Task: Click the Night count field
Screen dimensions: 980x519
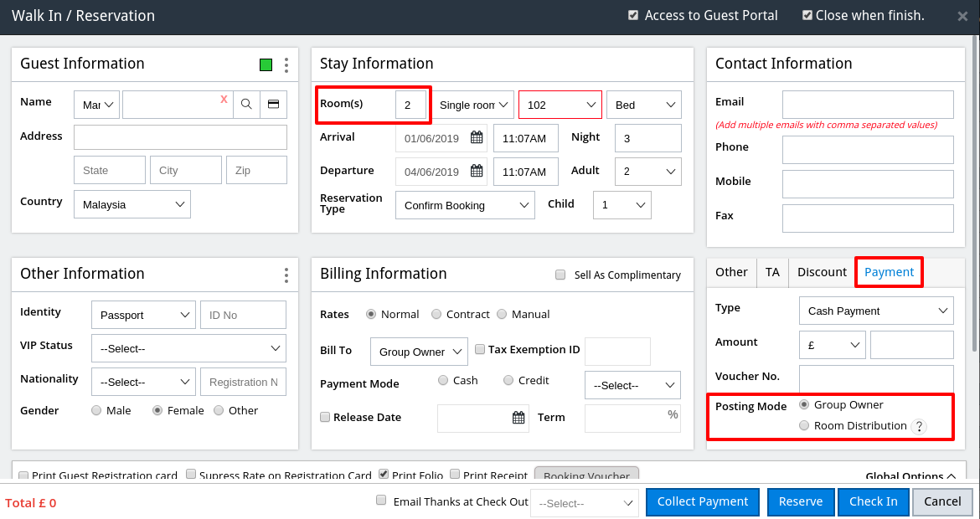Action: tap(648, 138)
